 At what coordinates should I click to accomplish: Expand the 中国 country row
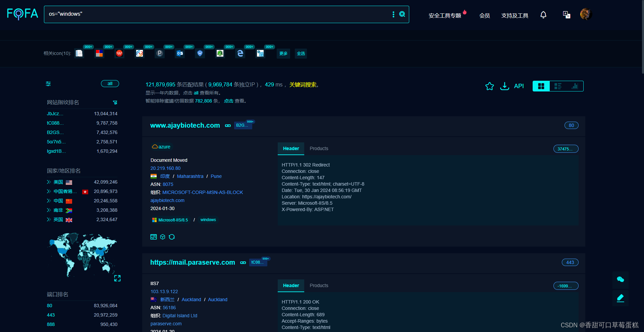click(49, 201)
